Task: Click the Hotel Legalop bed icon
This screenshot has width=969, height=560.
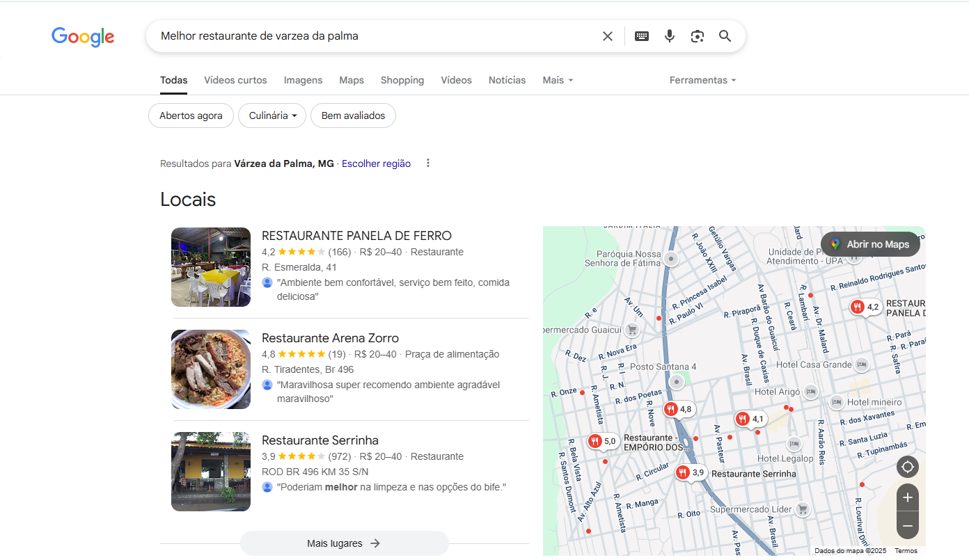Action: 794,443
